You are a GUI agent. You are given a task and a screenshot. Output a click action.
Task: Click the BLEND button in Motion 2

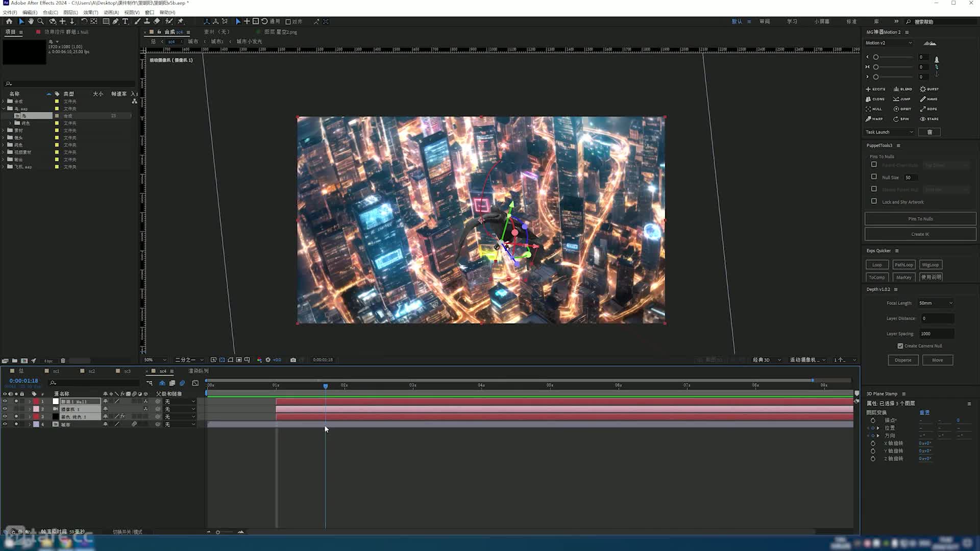pyautogui.click(x=903, y=89)
